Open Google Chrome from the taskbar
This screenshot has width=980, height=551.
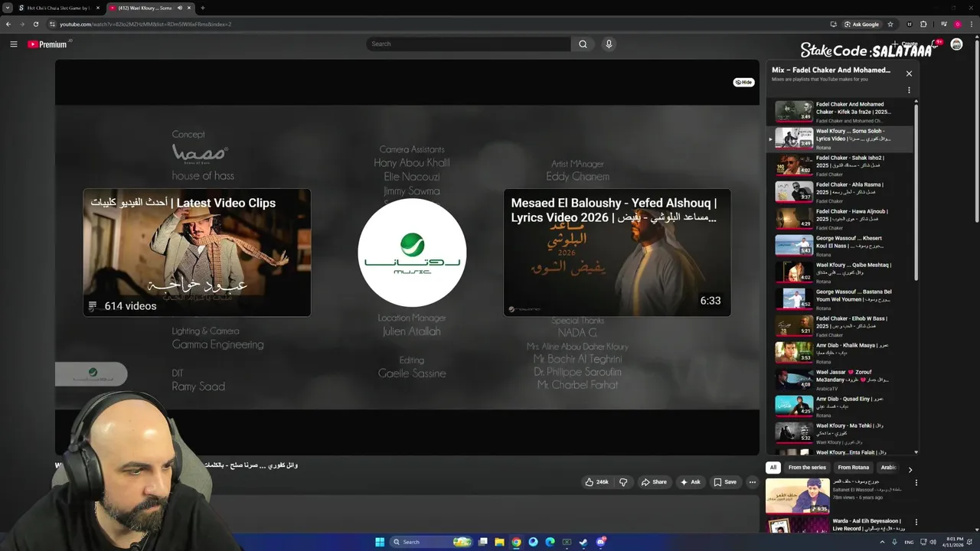click(x=516, y=542)
